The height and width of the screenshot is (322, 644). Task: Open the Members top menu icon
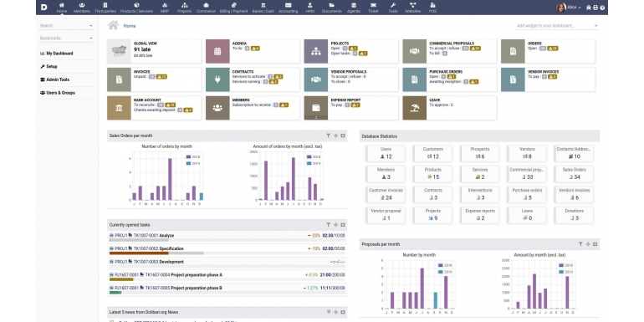[x=82, y=5]
